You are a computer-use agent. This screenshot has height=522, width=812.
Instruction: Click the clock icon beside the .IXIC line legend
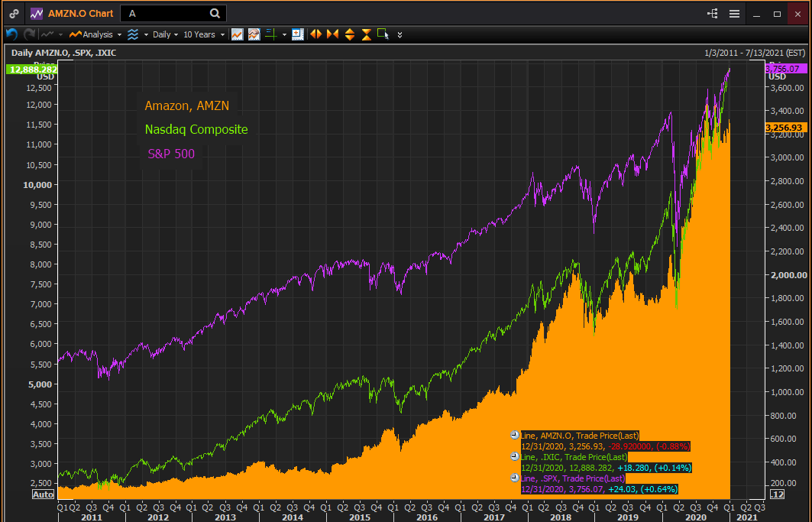[x=515, y=457]
